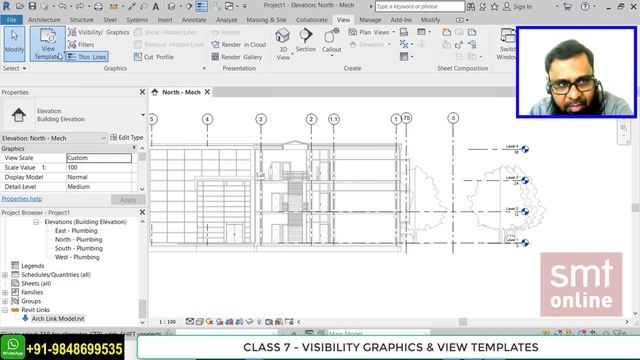Expand the Families node
The height and width of the screenshot is (360, 640).
pyautogui.click(x=5, y=293)
